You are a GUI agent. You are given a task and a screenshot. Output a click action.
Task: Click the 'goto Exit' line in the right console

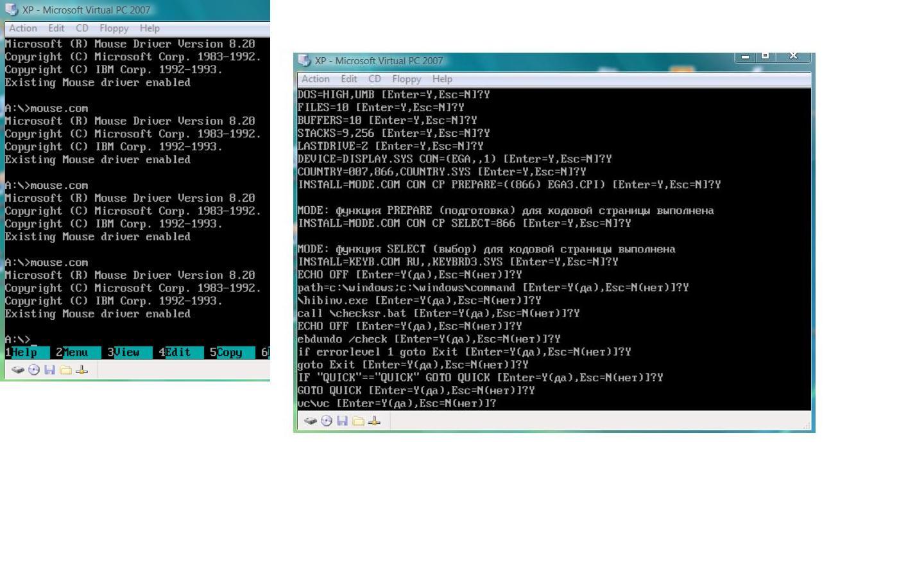tap(413, 365)
